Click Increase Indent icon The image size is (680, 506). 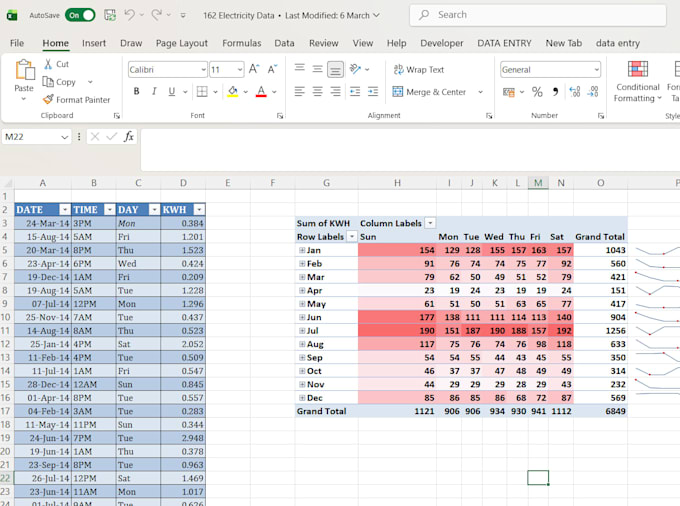pos(373,91)
